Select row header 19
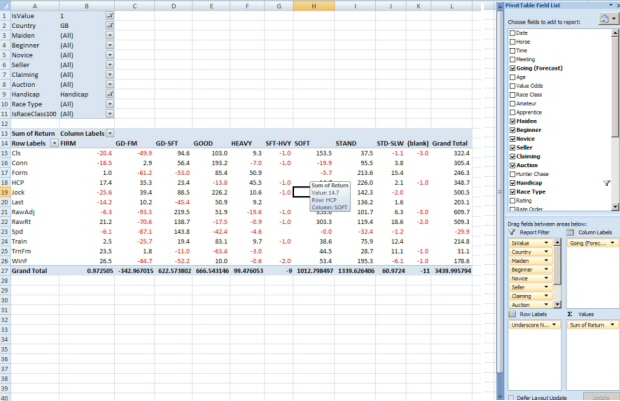Screen dimensions: 620x401 [4, 190]
